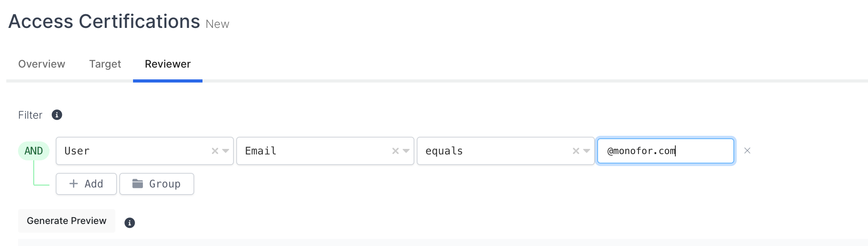Switch to the Target tab
The image size is (868, 246).
click(105, 64)
